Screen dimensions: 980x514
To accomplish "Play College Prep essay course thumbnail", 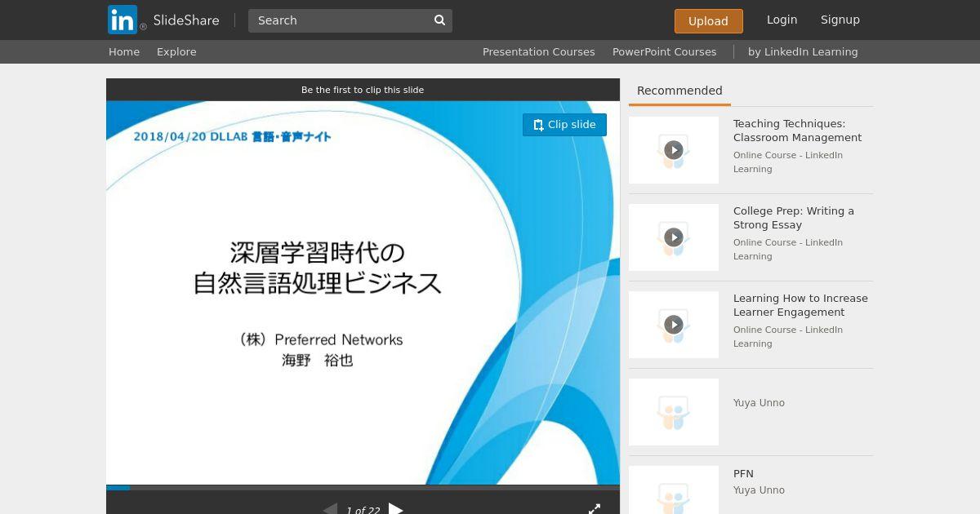I will pos(674,237).
